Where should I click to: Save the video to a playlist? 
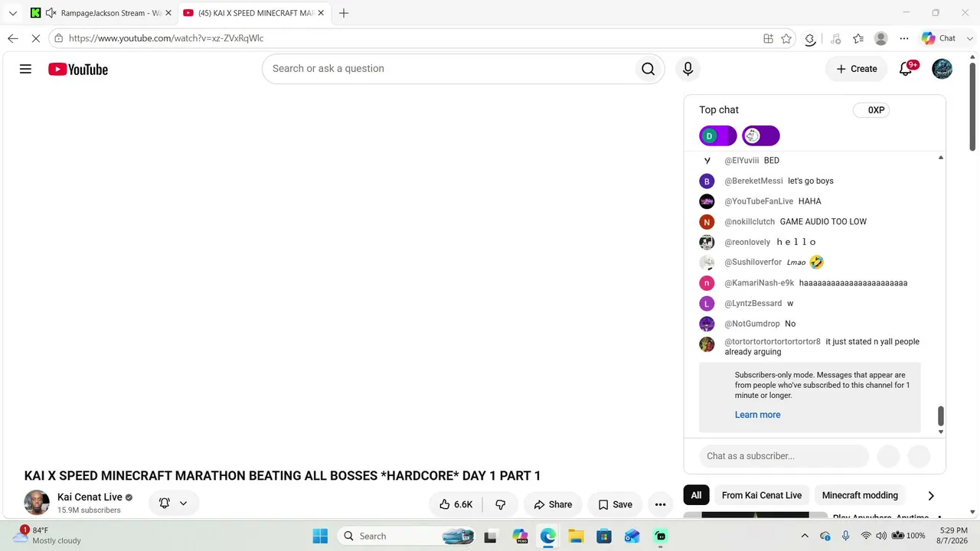coord(615,504)
